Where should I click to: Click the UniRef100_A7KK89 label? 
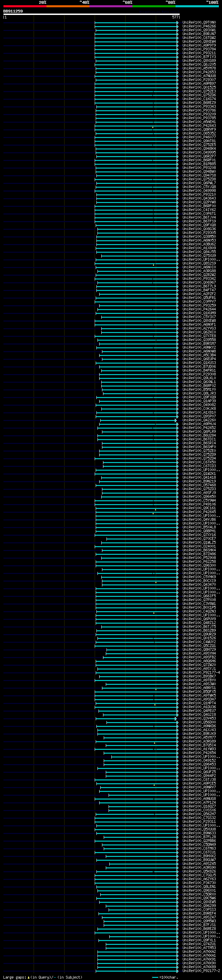click(x=199, y=967)
